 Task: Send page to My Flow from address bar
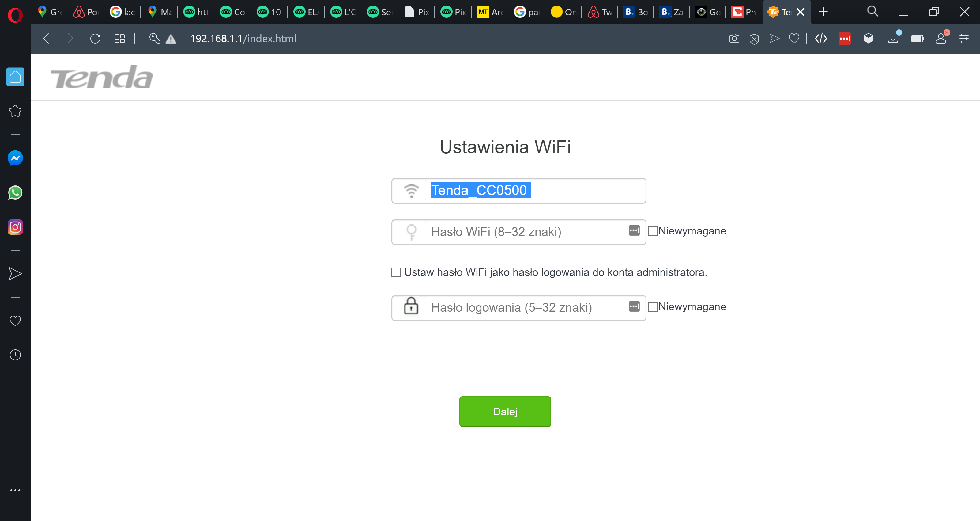(775, 39)
